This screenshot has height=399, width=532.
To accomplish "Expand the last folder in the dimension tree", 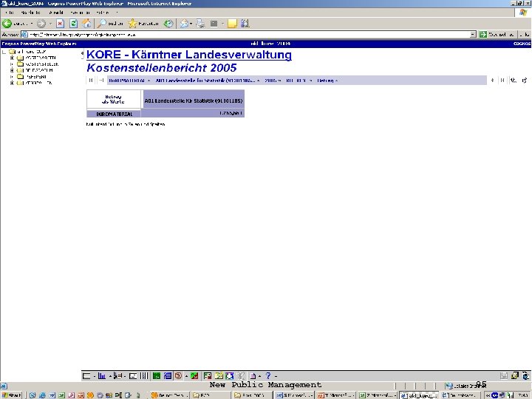I will 12,83.
